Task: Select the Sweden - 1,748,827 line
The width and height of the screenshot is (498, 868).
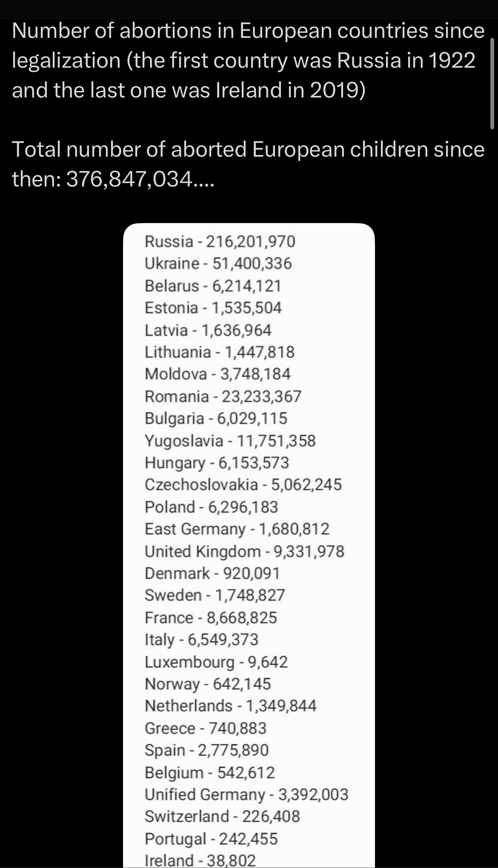Action: (215, 595)
